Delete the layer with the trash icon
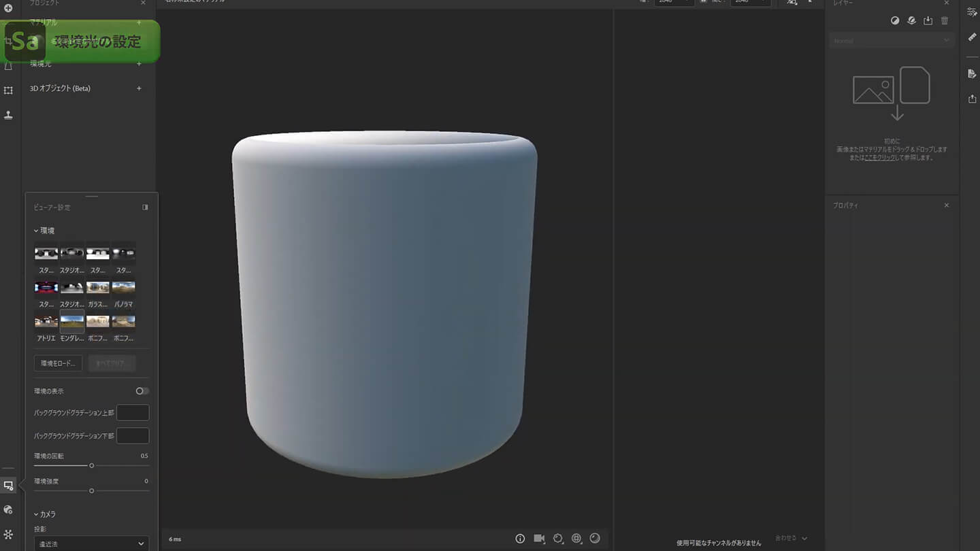This screenshot has width=980, height=551. (x=945, y=21)
